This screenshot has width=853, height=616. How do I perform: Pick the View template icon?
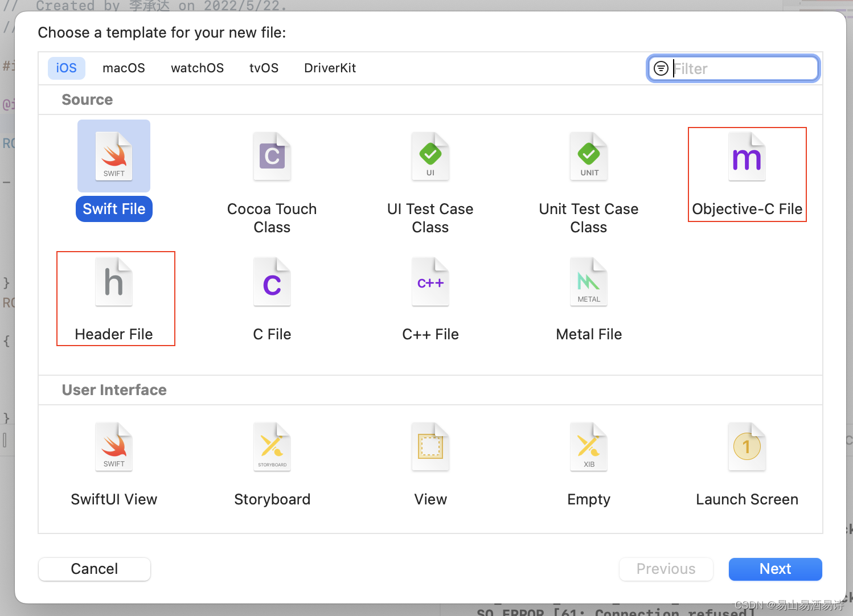coord(430,447)
